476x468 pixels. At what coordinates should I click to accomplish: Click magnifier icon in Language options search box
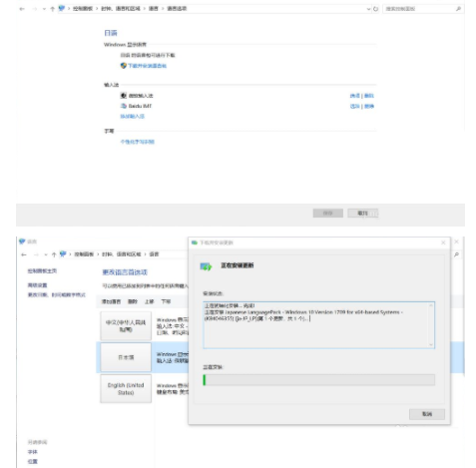pos(458,9)
